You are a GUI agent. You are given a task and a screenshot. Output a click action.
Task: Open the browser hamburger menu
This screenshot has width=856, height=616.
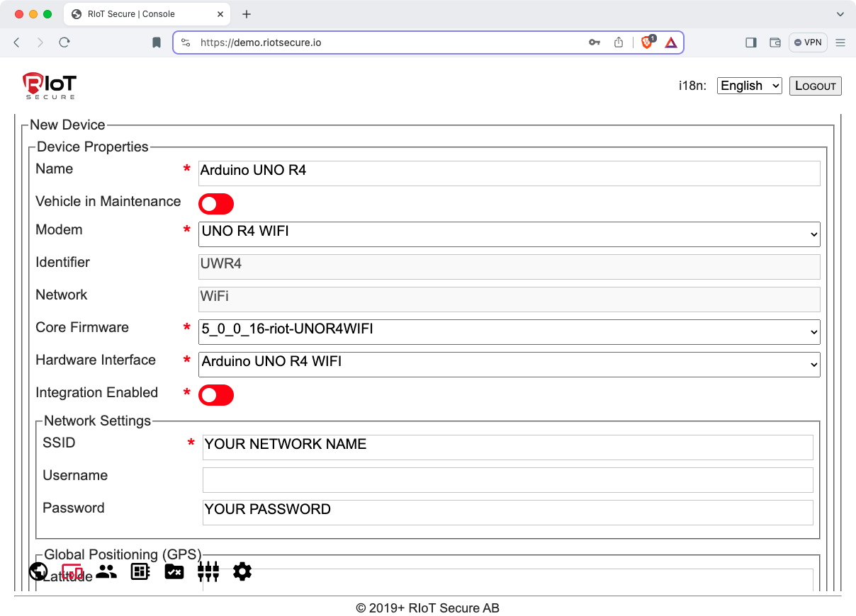[840, 42]
